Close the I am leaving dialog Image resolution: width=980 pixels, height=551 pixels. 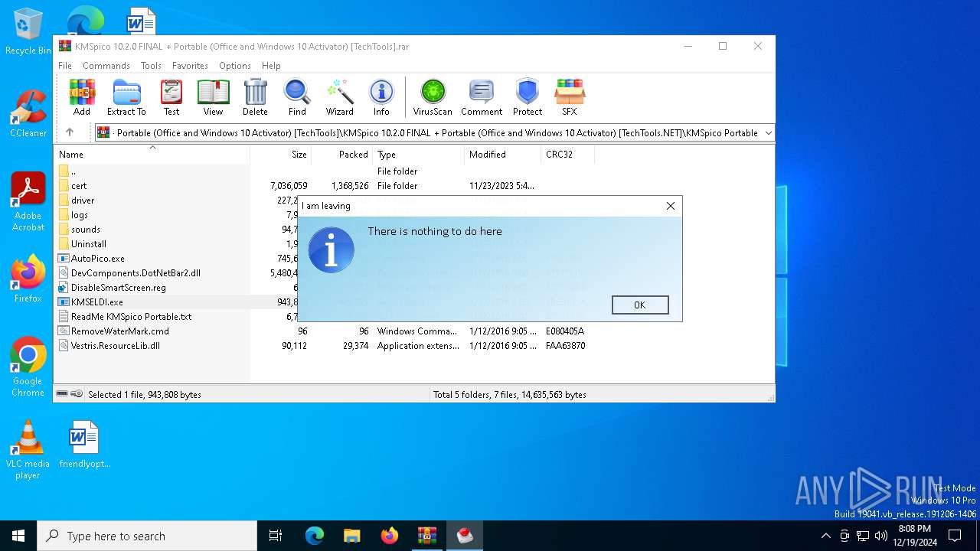671,206
